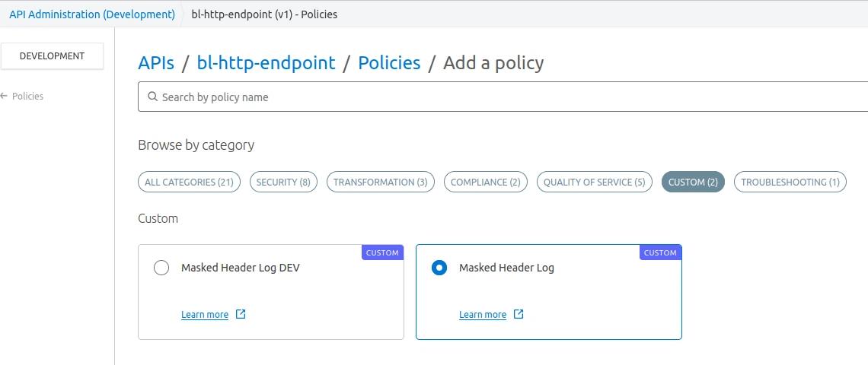
Task: Open API Administration (Development) in top bar
Action: click(92, 14)
